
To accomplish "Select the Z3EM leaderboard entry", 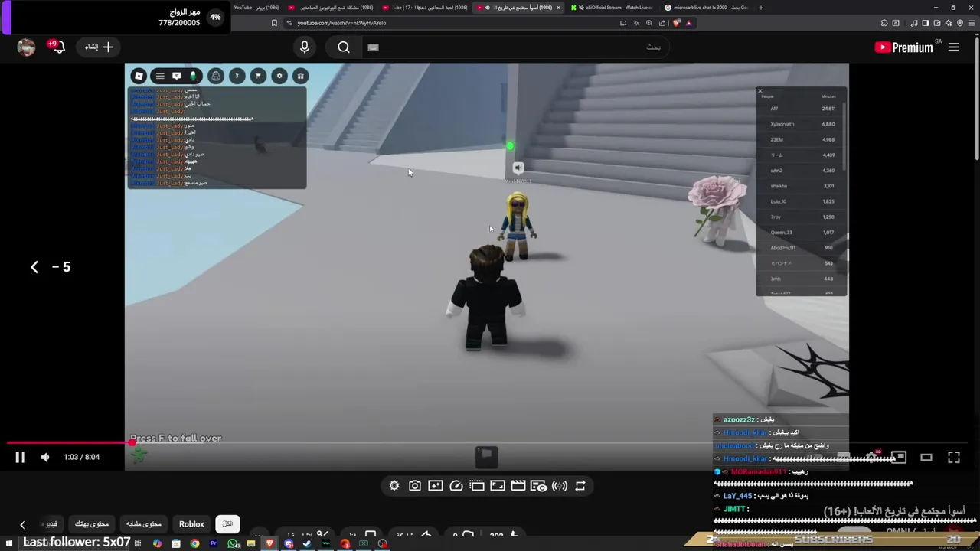I will pos(802,139).
